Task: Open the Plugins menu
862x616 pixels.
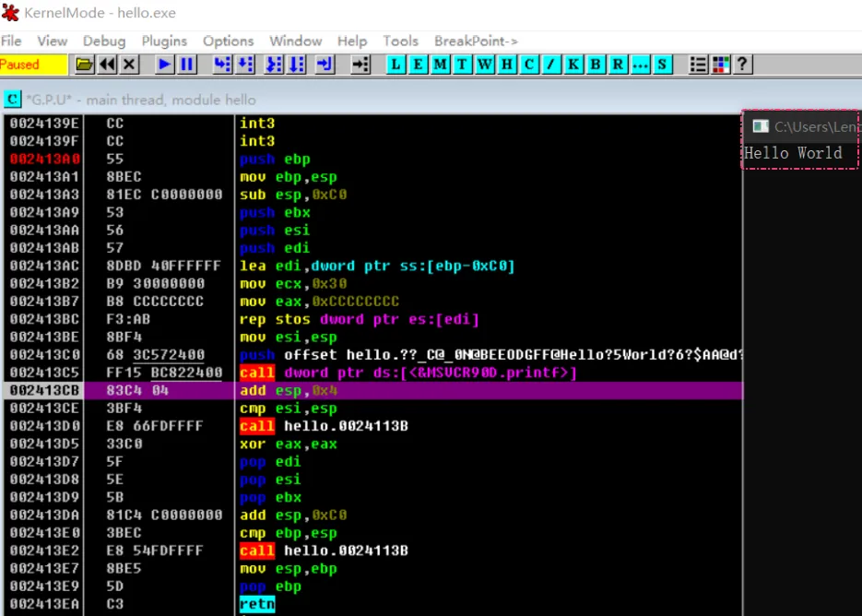Action: (x=164, y=41)
